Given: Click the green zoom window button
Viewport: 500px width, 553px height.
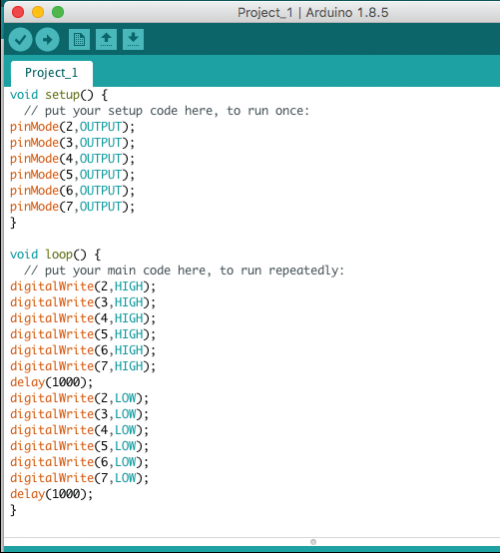Looking at the screenshot, I should coord(58,12).
